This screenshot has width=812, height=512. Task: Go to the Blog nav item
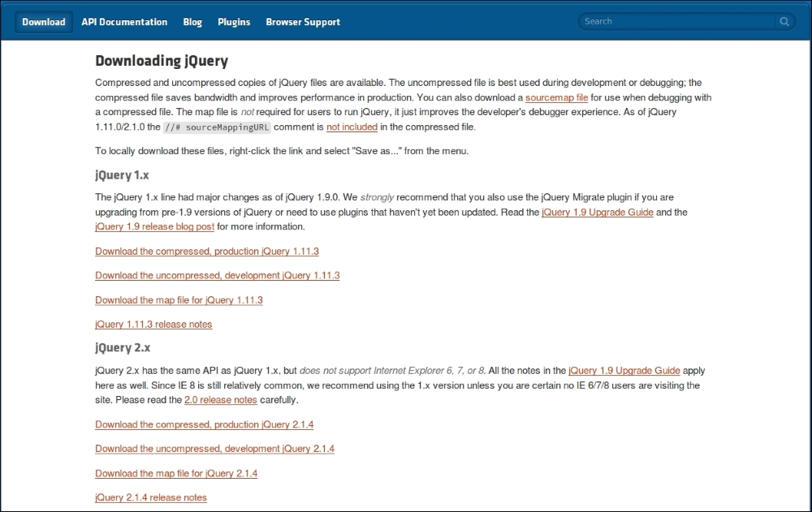[192, 22]
